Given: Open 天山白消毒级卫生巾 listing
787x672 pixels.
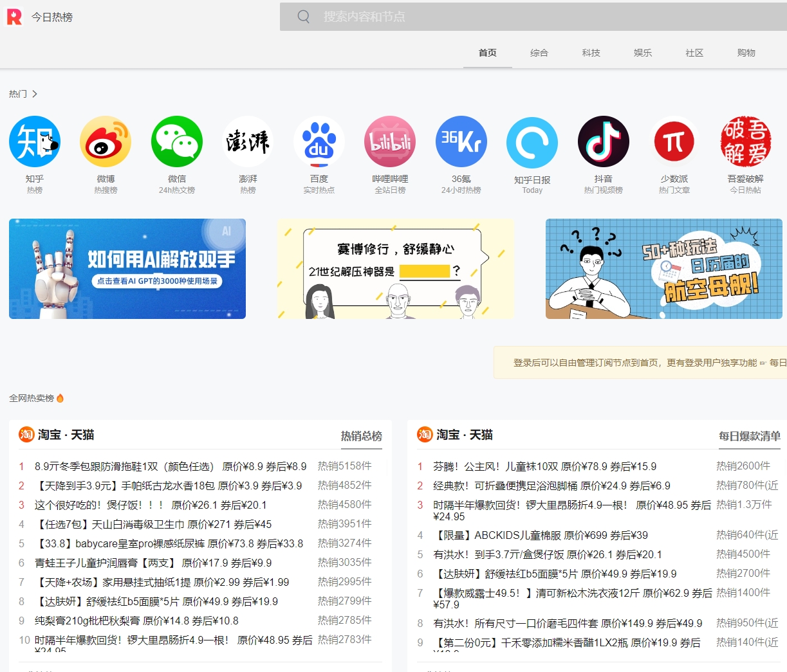Looking at the screenshot, I should pyautogui.click(x=153, y=524).
